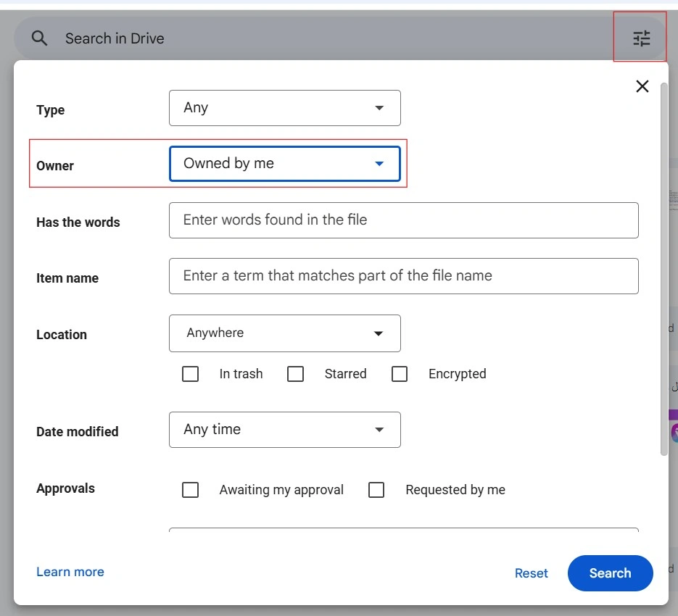Open the Location dropdown set to Anywhere

(x=284, y=333)
